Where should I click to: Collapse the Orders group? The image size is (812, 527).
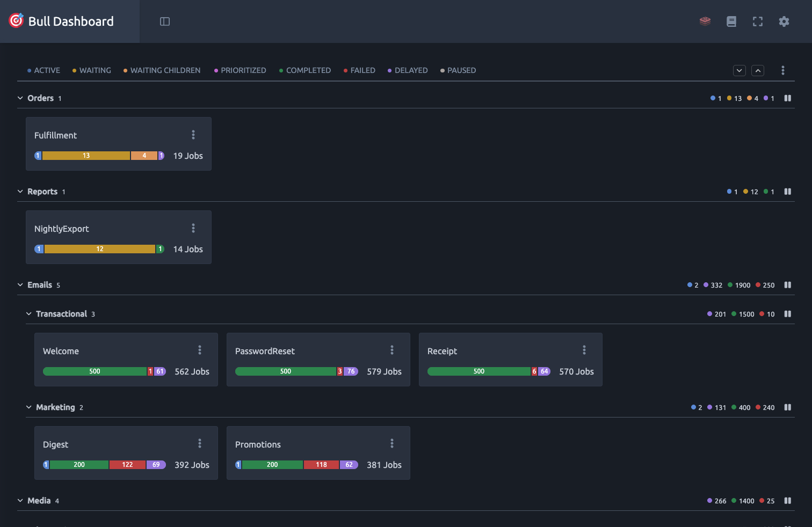pyautogui.click(x=20, y=98)
